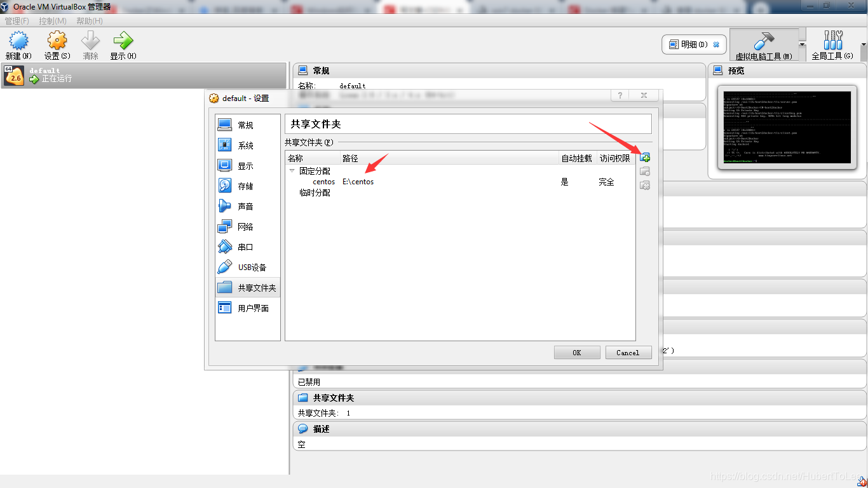Image resolution: width=868 pixels, height=488 pixels.
Task: Open the 帮助(H) menu
Action: point(90,21)
